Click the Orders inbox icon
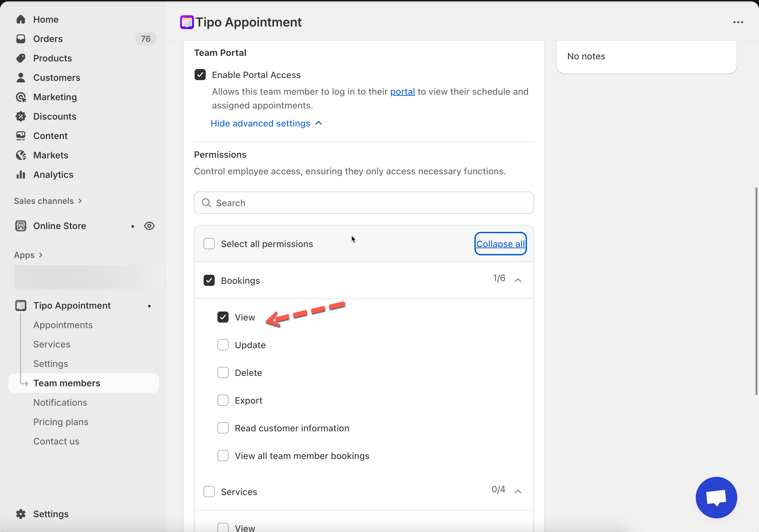 21,39
